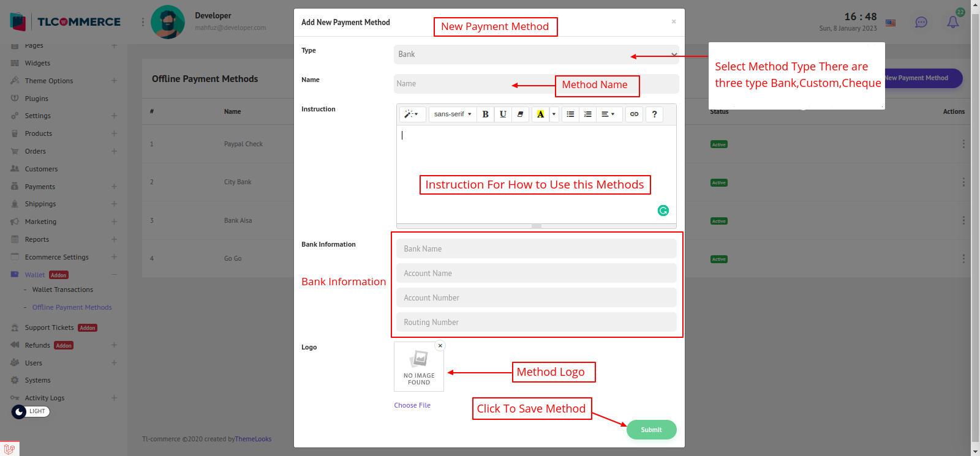Image resolution: width=980 pixels, height=456 pixels.
Task: Apply underline in the instruction editor
Action: [503, 114]
